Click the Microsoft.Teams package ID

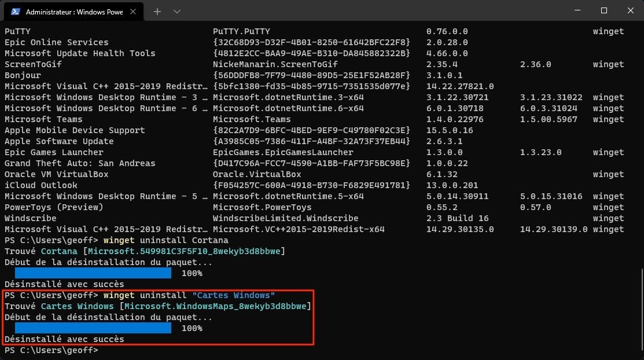[x=251, y=120]
